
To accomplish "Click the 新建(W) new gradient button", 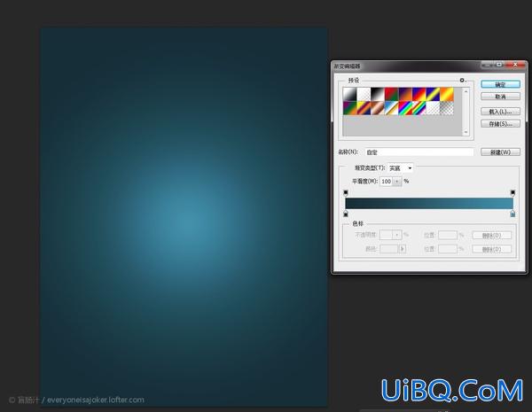I will pos(500,152).
